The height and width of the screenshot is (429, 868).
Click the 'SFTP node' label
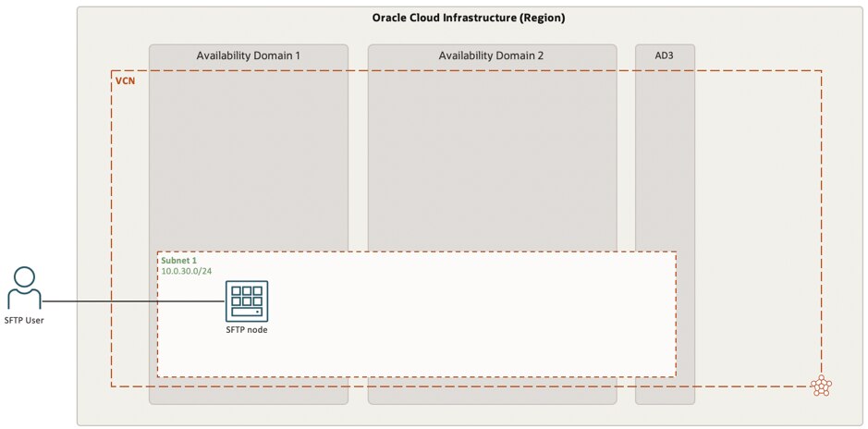click(246, 330)
